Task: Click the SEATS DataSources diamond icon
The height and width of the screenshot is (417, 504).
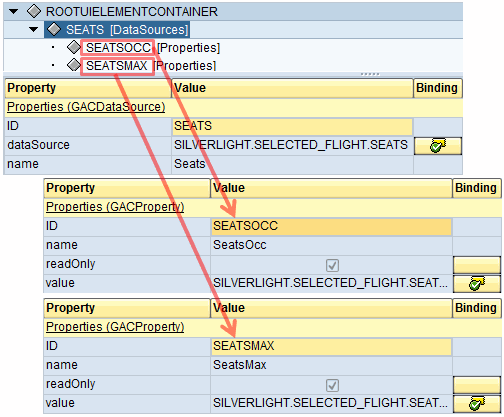Action: pos(54,29)
